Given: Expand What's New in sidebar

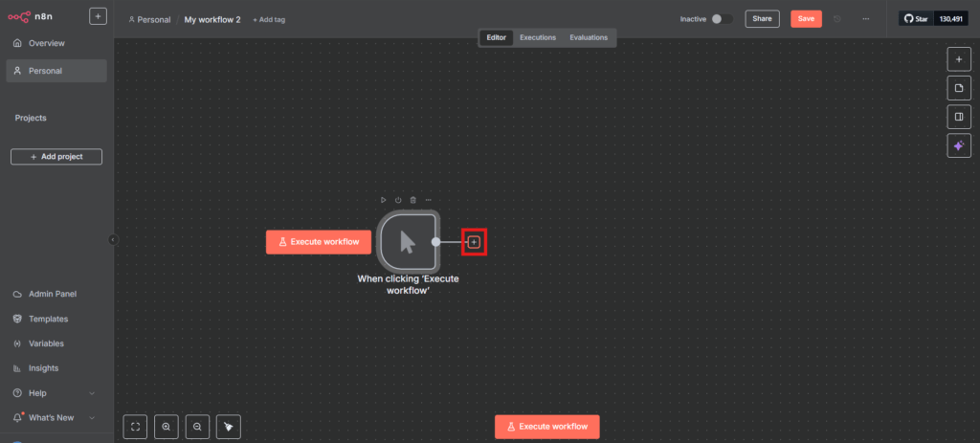Looking at the screenshot, I should pos(56,417).
